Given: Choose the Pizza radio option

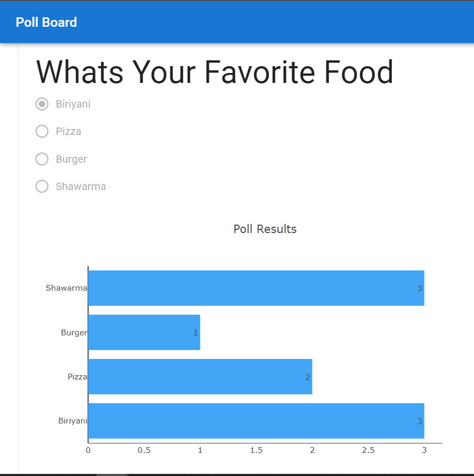Looking at the screenshot, I should (x=42, y=131).
